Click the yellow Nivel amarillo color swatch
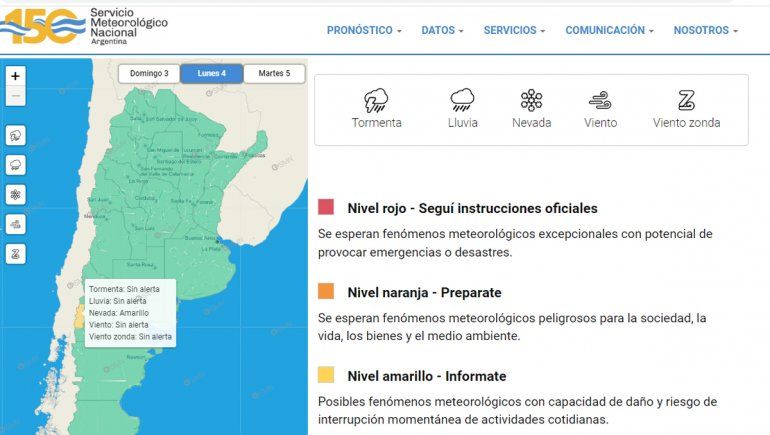770x435 pixels. [x=326, y=376]
